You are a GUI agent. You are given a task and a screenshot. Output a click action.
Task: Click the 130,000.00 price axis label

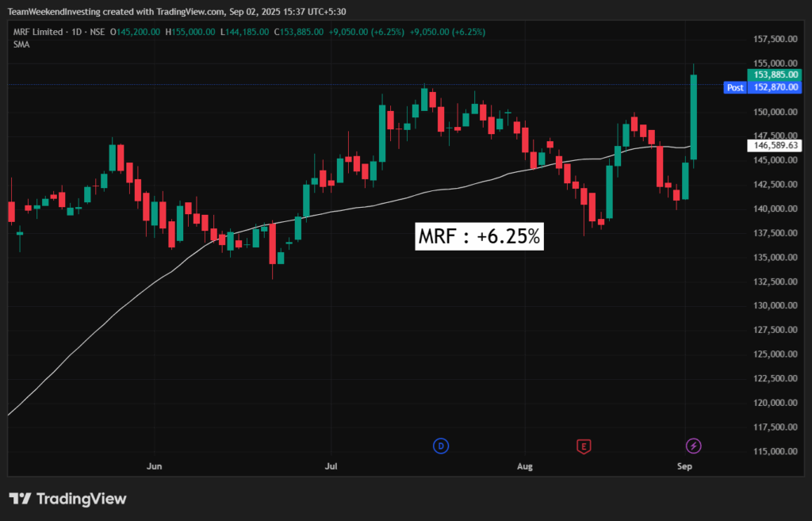click(776, 305)
